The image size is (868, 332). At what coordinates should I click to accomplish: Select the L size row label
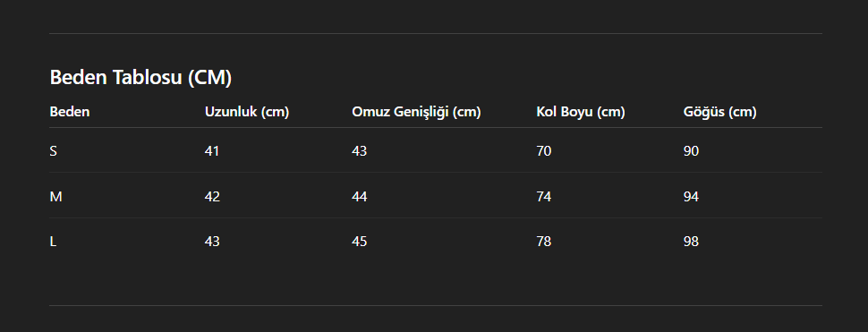point(53,242)
